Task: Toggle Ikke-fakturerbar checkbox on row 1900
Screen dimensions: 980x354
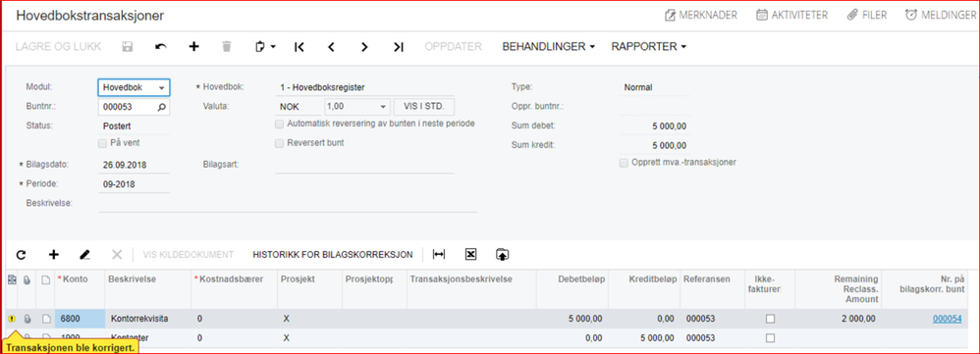Action: click(x=770, y=337)
